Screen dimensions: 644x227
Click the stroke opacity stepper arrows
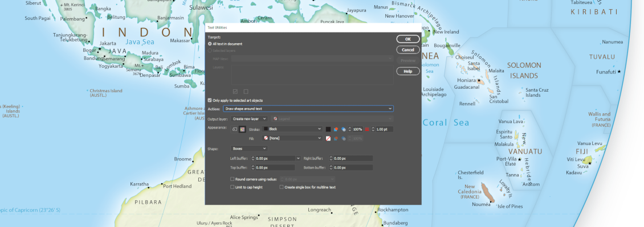click(x=350, y=129)
